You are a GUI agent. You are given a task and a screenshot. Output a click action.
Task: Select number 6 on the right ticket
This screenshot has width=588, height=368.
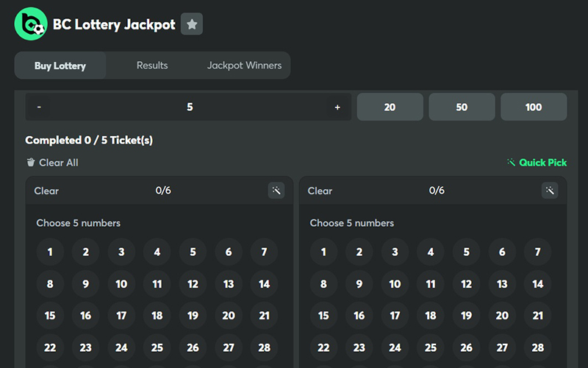click(x=502, y=252)
